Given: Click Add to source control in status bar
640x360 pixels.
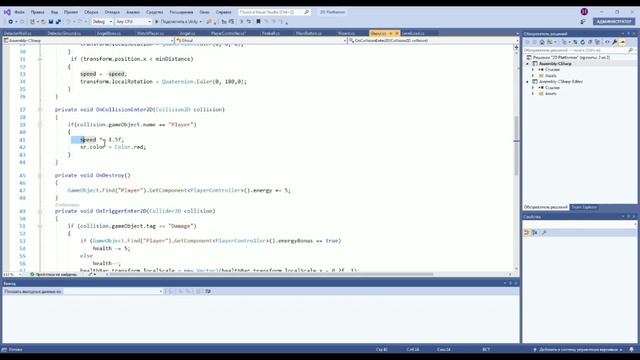Looking at the screenshot, I should tap(578, 349).
